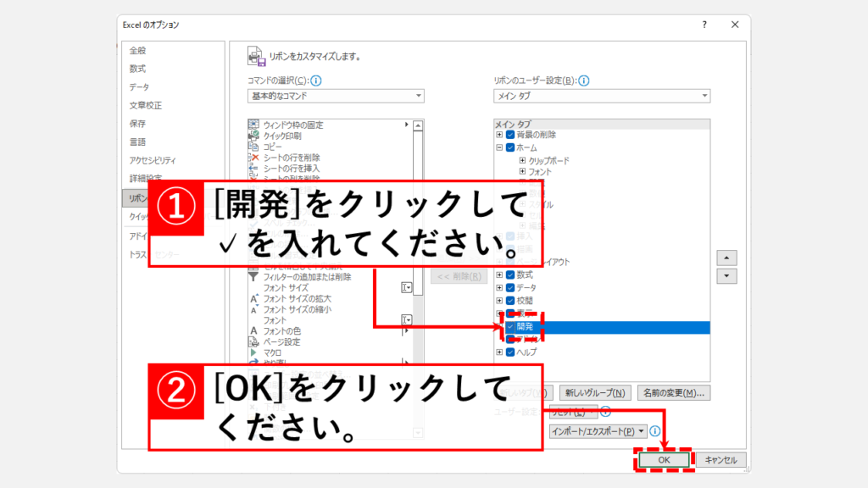The image size is (868, 488).
Task: Open the リボンのユーザー設定 dropdown (メイン タブ)
Action: (602, 97)
